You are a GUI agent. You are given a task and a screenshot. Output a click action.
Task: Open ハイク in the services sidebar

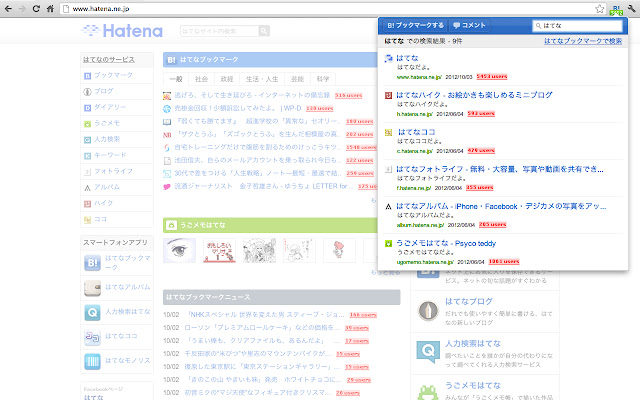[104, 203]
